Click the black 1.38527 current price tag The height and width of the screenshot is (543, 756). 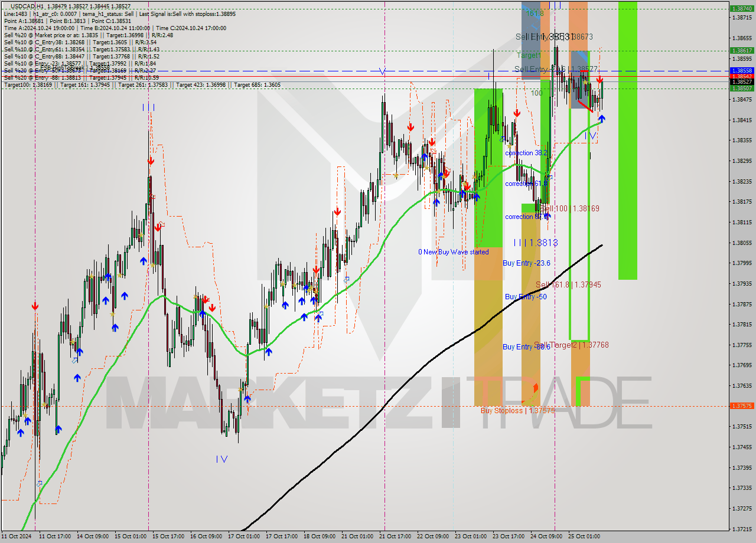pyautogui.click(x=741, y=82)
